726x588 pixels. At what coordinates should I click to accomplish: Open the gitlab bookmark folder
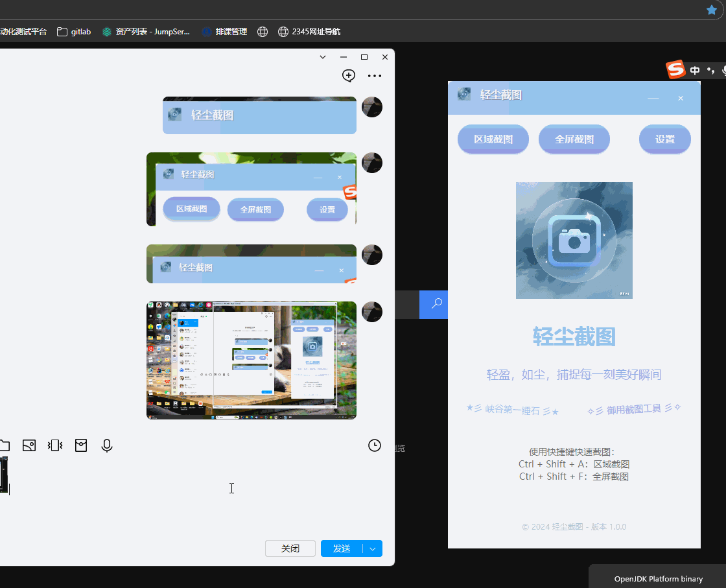[x=74, y=32]
